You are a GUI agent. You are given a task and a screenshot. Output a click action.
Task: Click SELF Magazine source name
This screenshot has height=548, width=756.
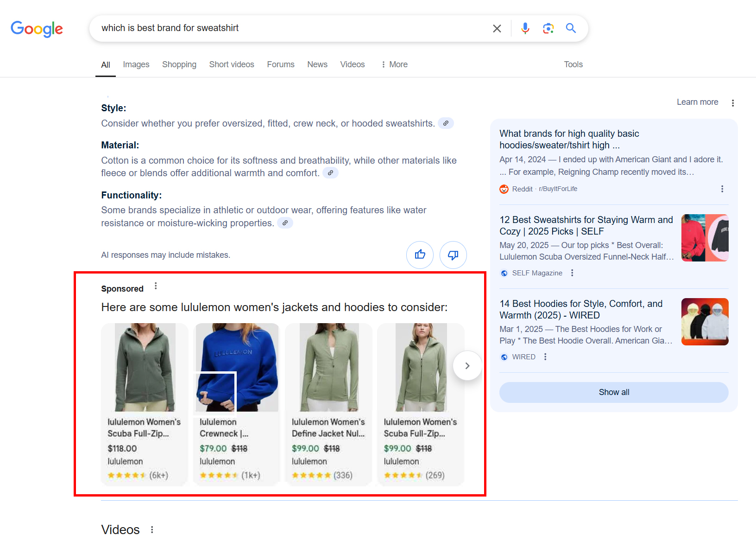tap(537, 273)
